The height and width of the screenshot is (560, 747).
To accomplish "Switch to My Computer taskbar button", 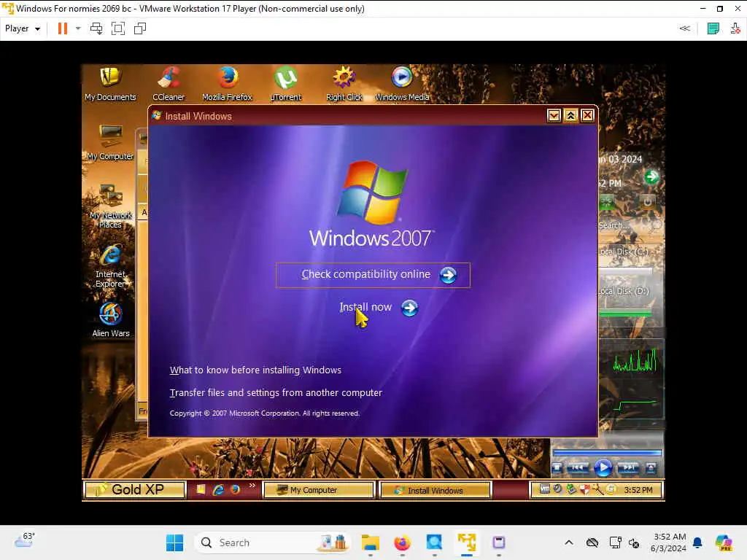I will tap(319, 490).
